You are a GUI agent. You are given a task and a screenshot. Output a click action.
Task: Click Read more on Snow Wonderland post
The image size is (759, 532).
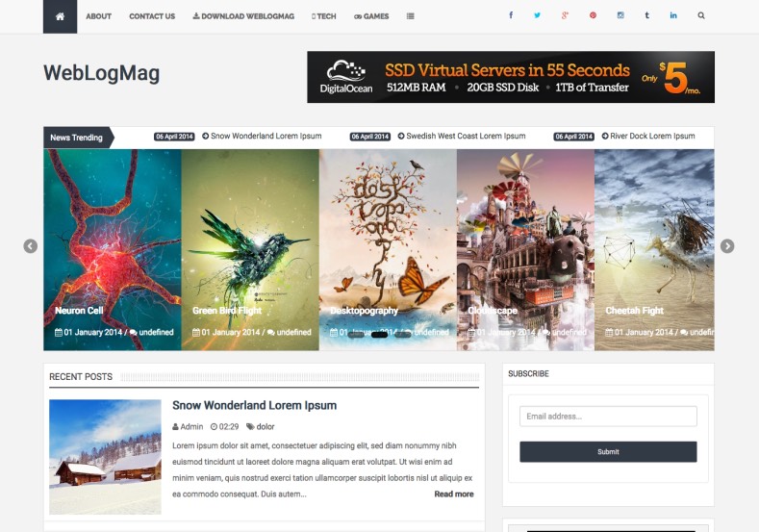click(453, 494)
